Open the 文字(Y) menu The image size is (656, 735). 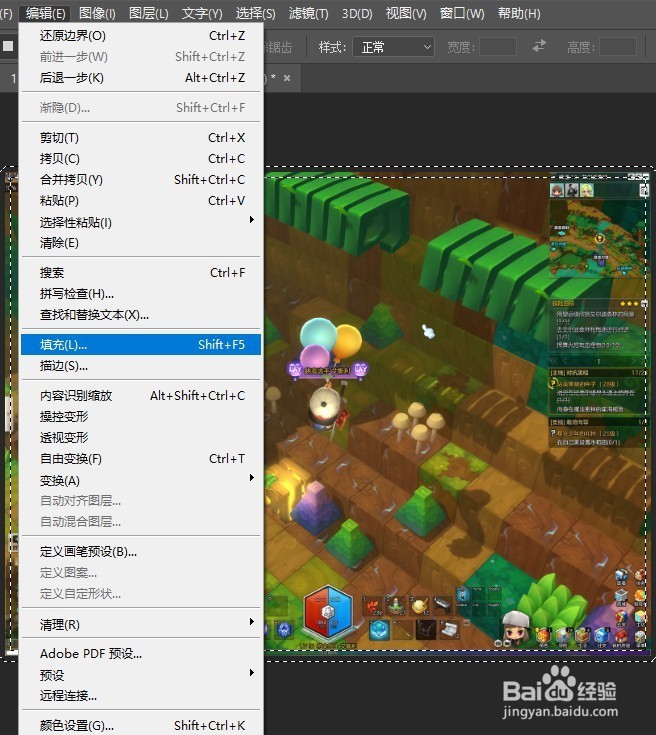click(202, 13)
